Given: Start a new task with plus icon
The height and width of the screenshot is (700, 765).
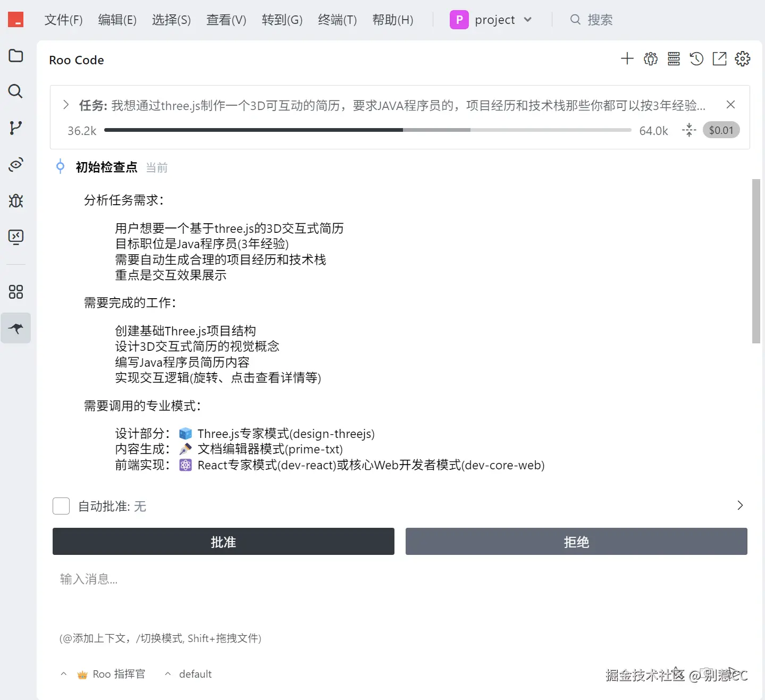Looking at the screenshot, I should [x=627, y=58].
